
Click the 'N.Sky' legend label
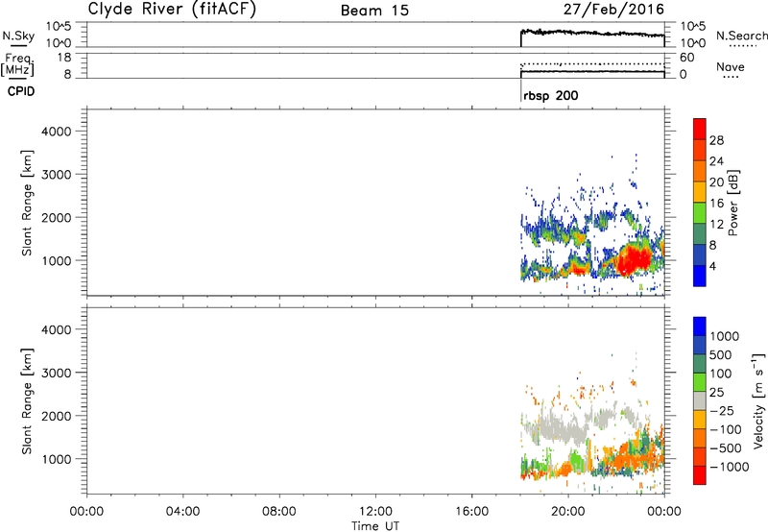point(18,36)
